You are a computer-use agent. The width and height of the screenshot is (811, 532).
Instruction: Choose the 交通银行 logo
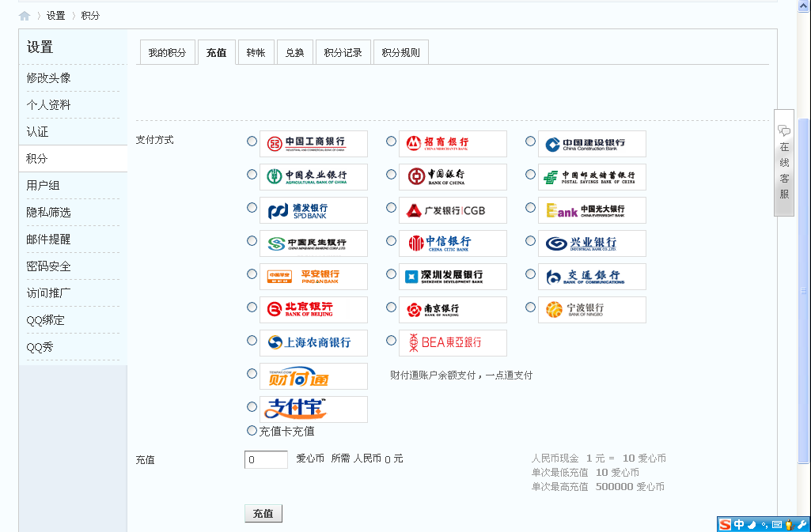592,277
